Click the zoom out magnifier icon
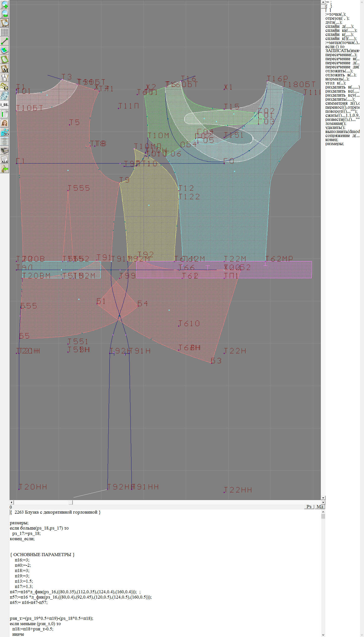The width and height of the screenshot is (364, 637). coord(5,14)
